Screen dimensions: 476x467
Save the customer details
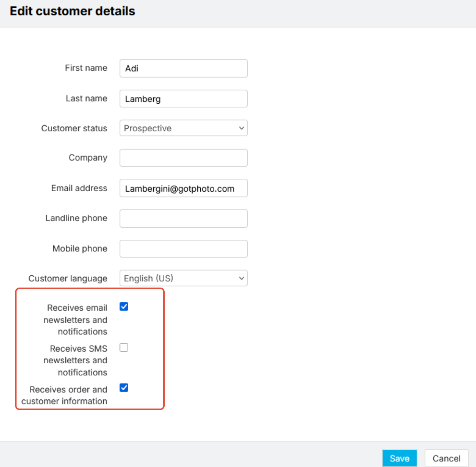400,458
